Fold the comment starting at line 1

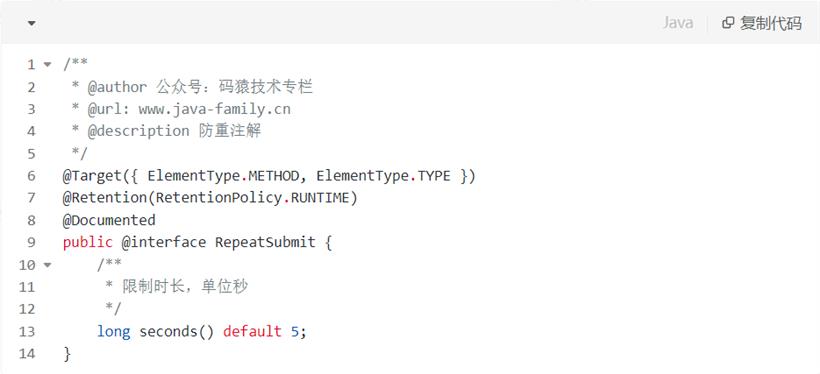(x=48, y=65)
